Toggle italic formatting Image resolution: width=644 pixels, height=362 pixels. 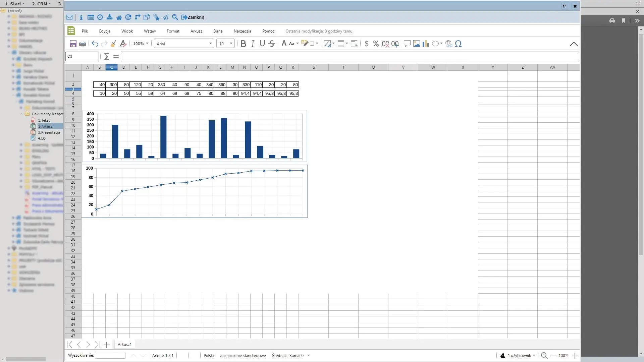pyautogui.click(x=253, y=44)
